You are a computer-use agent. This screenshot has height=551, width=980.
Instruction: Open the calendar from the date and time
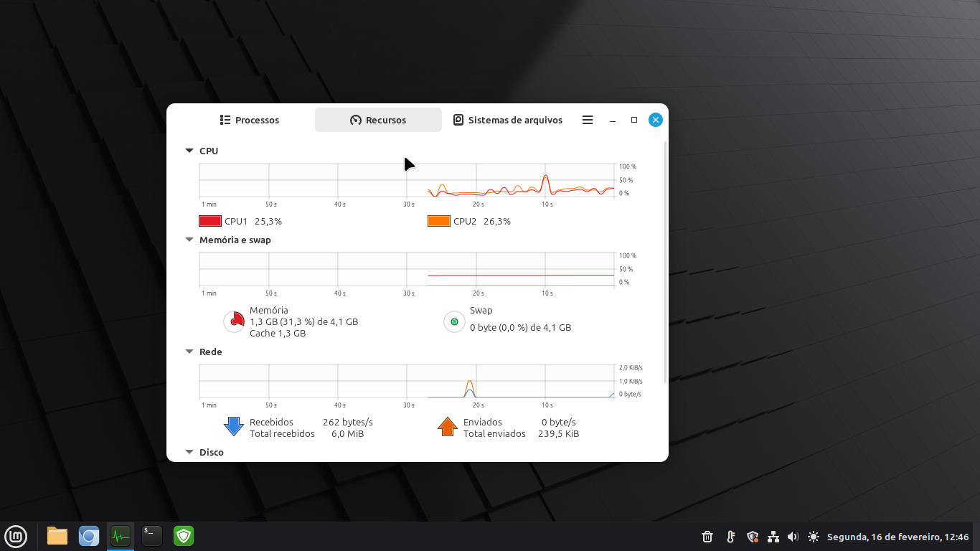coord(898,537)
